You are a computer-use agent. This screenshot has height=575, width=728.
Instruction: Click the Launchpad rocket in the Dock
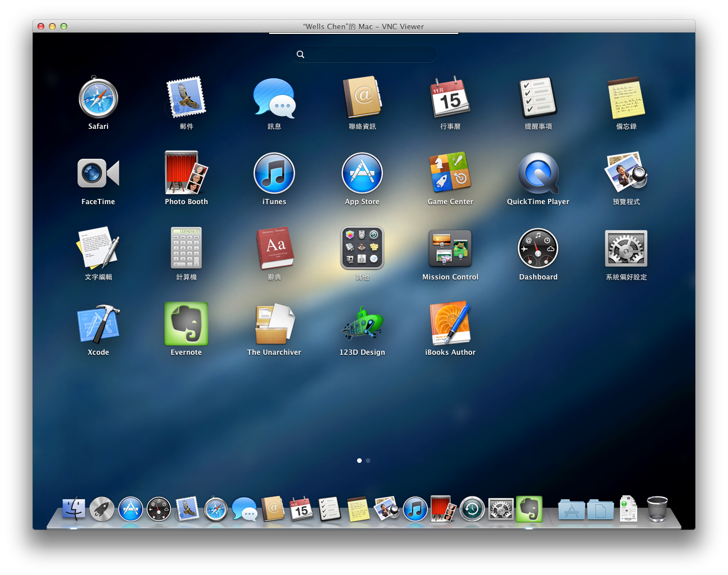(102, 509)
